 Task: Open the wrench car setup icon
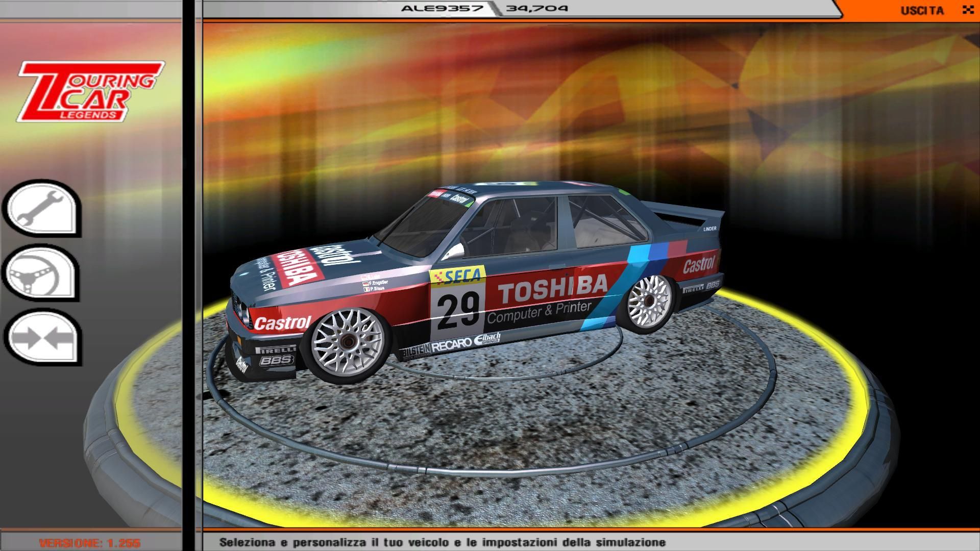pos(41,208)
